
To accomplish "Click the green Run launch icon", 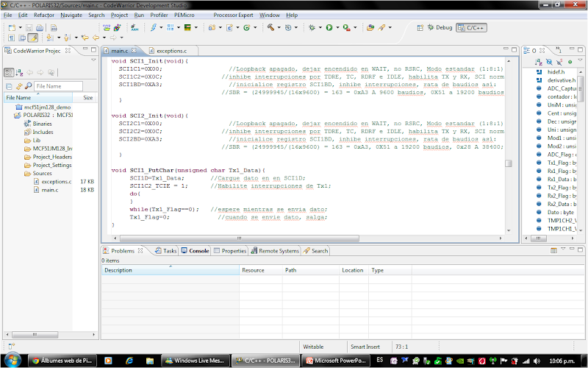I will click(x=329, y=27).
